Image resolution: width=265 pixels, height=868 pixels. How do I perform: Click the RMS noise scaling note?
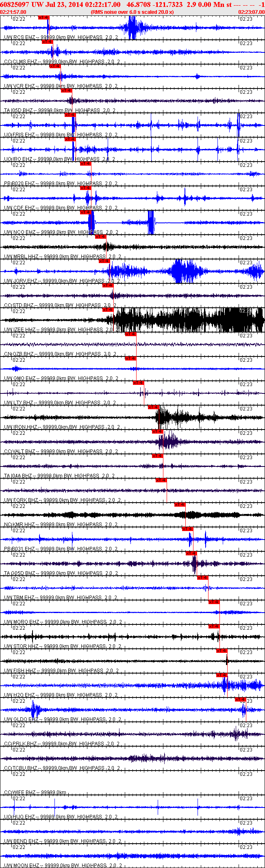[132, 12]
